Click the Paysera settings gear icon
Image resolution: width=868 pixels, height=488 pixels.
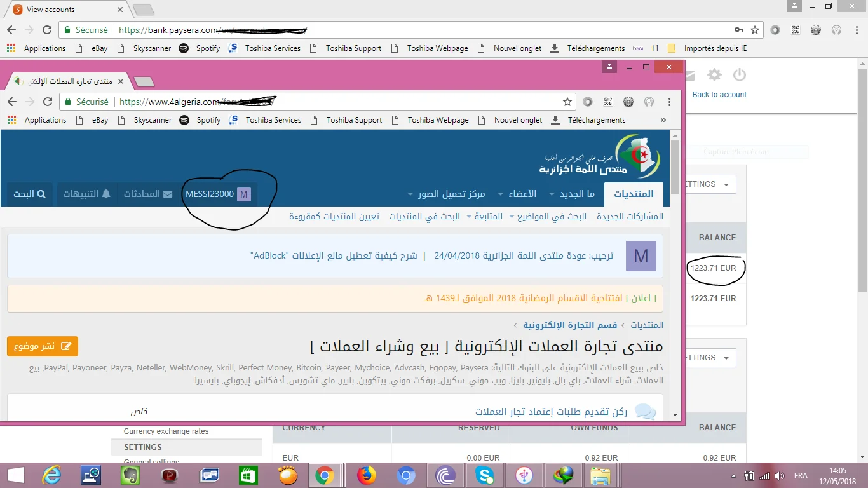(x=714, y=75)
